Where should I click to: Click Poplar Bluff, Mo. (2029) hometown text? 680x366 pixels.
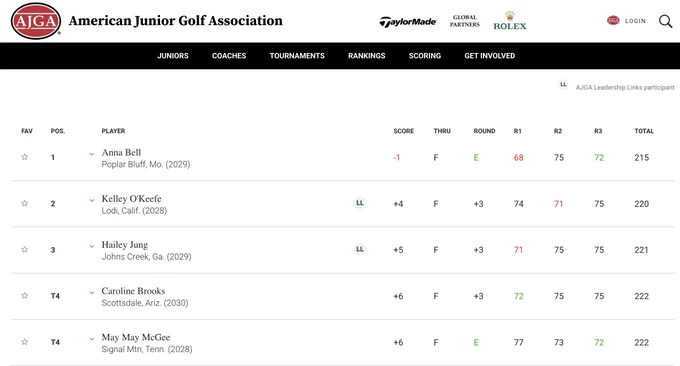click(146, 164)
